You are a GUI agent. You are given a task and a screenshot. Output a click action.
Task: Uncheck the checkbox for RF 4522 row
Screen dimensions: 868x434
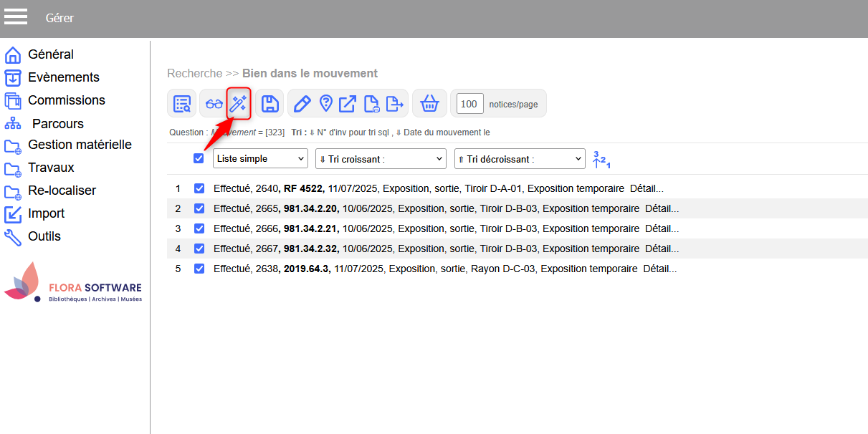[x=199, y=188]
